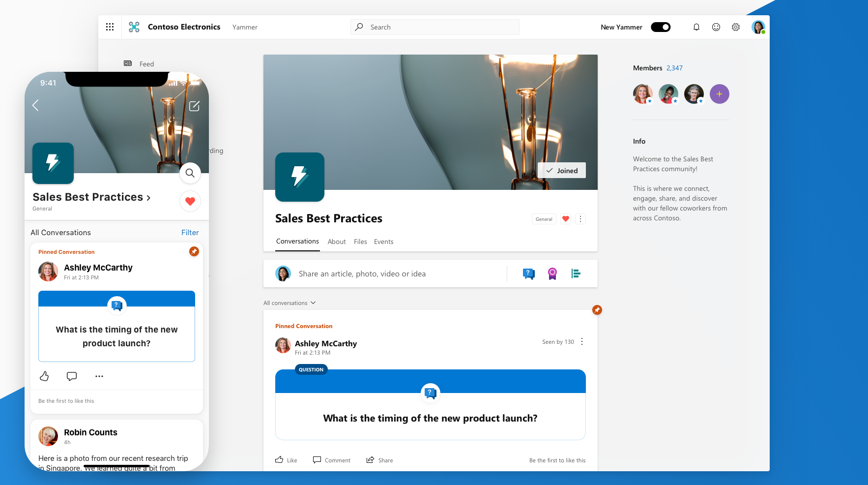Click your avatar in the post composer
The height and width of the screenshot is (485, 868).
click(x=283, y=273)
